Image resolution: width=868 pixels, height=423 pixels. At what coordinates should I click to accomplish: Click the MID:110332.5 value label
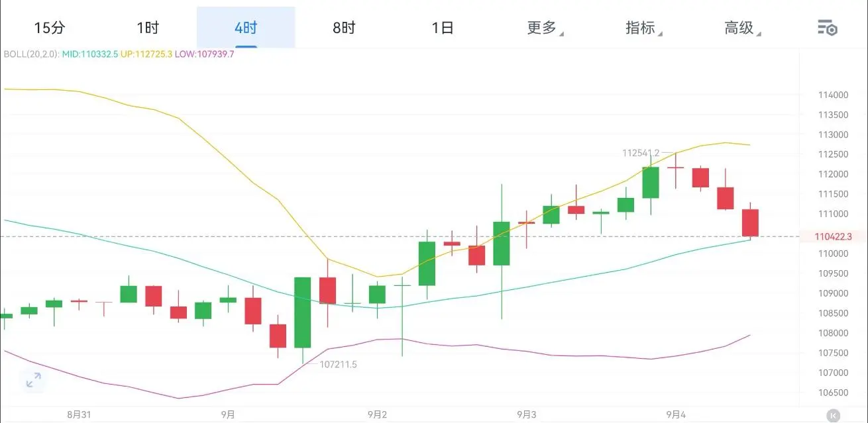(89, 54)
